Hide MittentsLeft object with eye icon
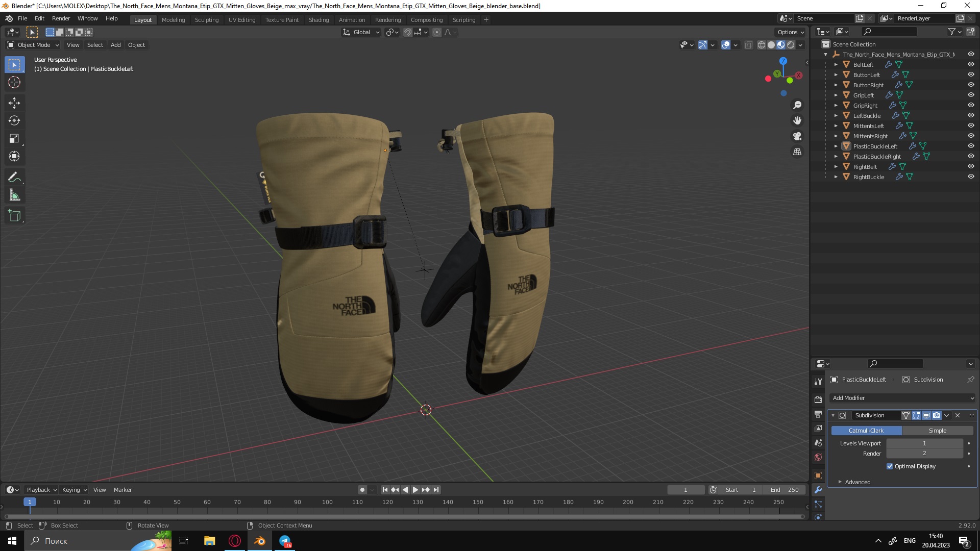Viewport: 980px width, 551px height. point(971,126)
